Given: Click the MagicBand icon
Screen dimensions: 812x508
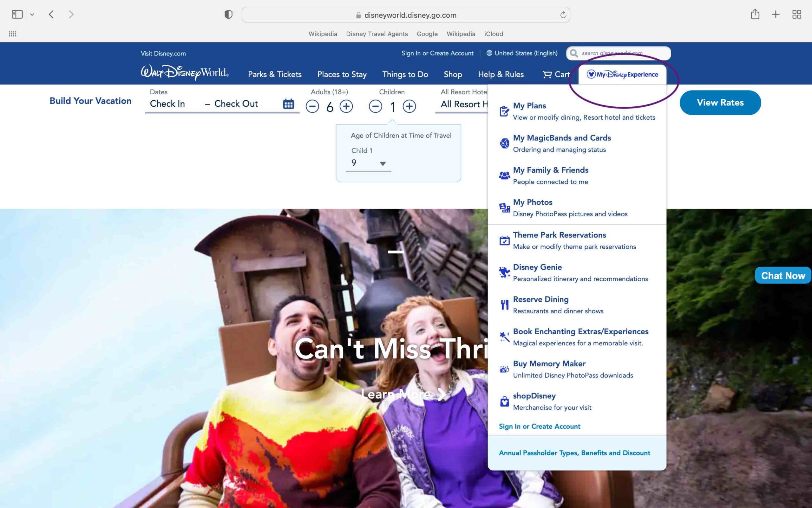Looking at the screenshot, I should 504,143.
